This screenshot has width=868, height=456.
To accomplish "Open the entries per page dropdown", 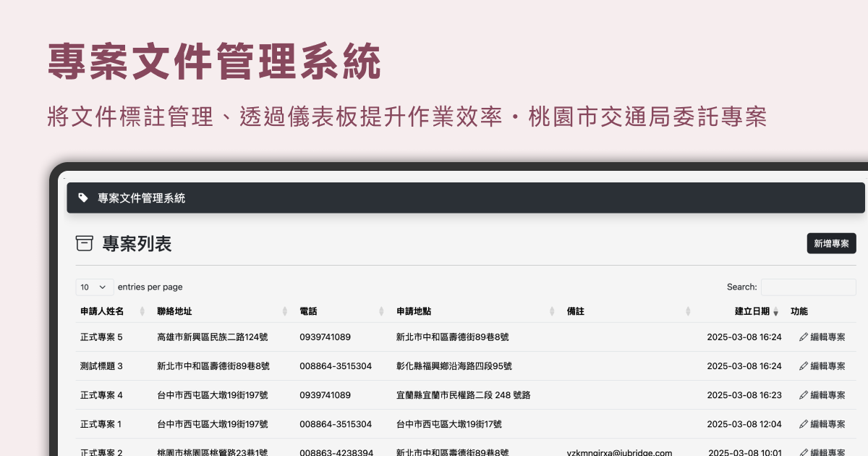I will point(95,287).
